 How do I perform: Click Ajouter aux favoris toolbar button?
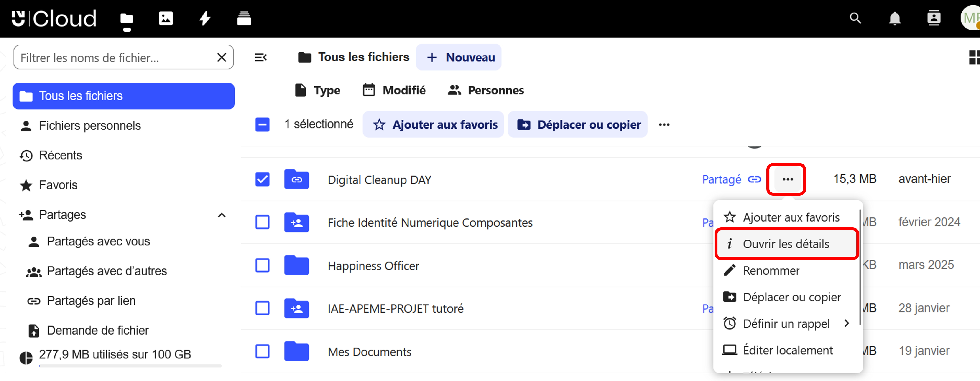(433, 125)
